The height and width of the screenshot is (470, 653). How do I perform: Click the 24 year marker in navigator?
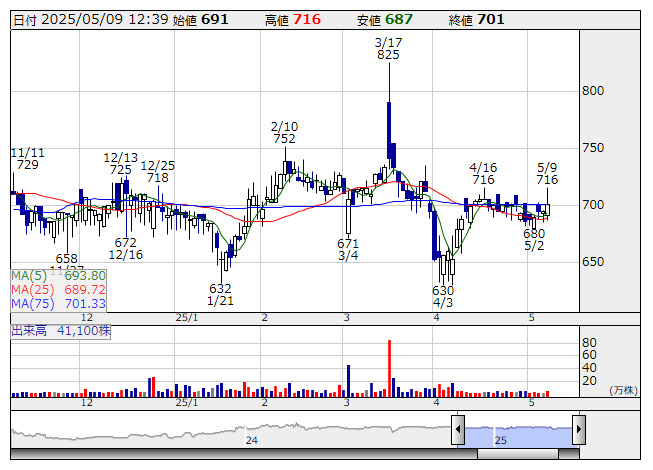[x=252, y=440]
